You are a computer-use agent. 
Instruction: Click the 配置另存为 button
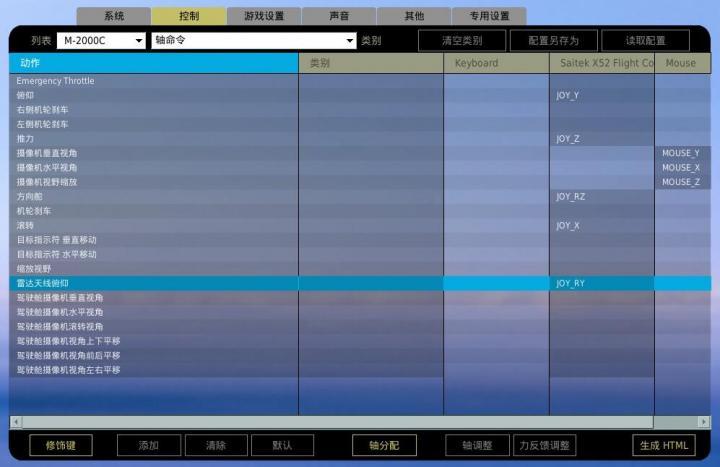tap(553, 41)
